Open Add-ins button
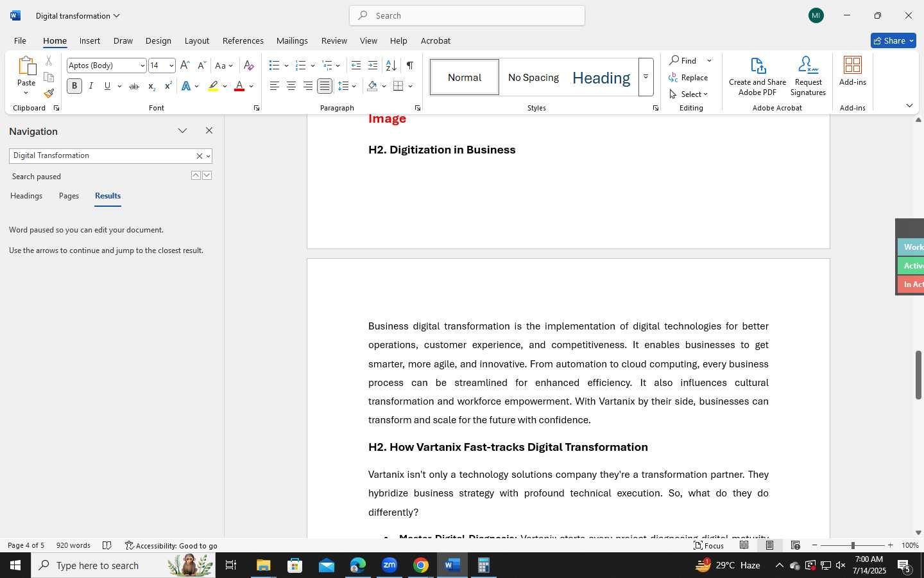The image size is (924, 578). tap(853, 71)
